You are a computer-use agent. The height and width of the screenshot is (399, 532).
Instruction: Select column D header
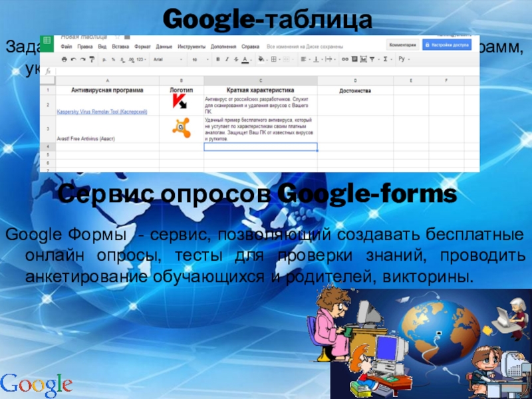pyautogui.click(x=355, y=80)
